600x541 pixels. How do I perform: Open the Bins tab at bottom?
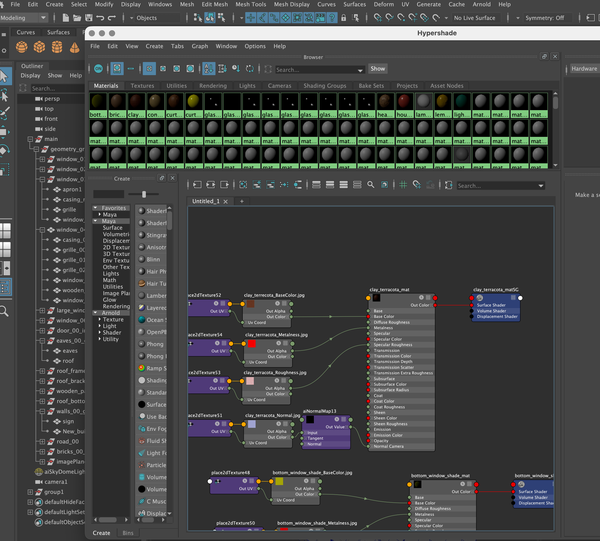click(x=128, y=533)
